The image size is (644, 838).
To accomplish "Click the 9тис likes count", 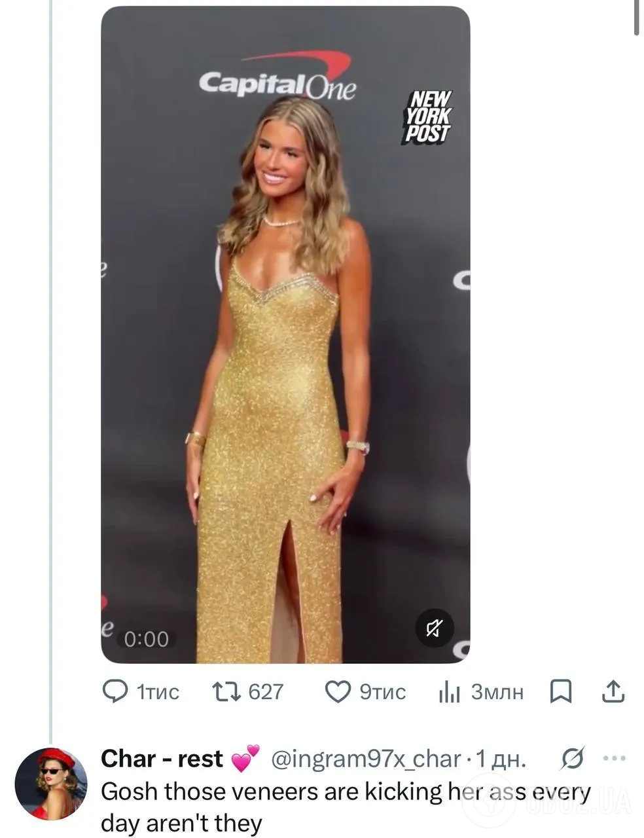I will click(x=383, y=691).
